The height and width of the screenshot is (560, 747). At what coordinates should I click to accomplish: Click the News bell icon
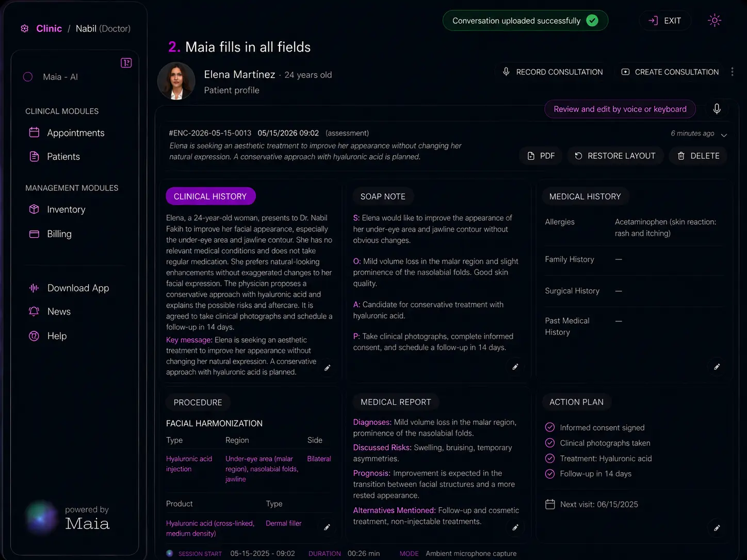34,311
